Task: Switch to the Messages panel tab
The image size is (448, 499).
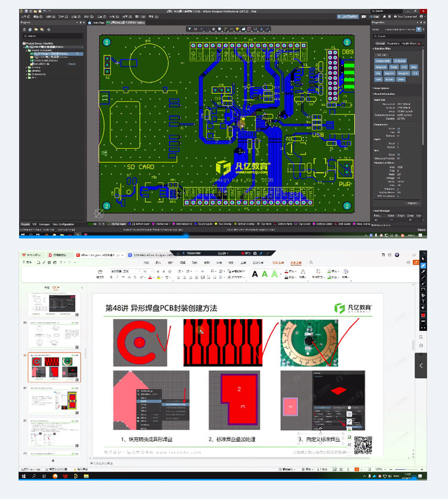Action: [x=45, y=224]
